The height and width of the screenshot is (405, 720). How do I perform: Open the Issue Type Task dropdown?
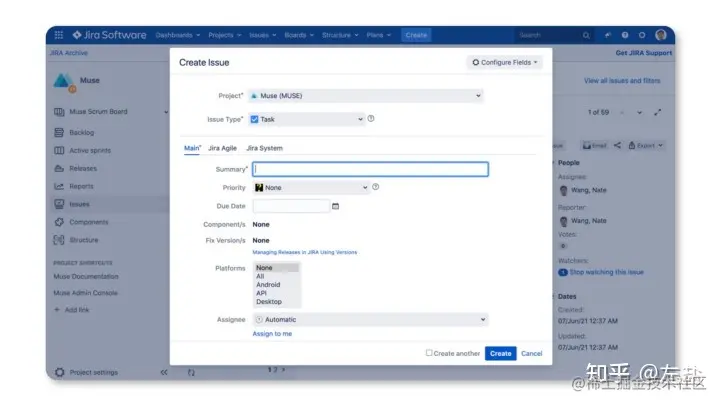coord(307,119)
